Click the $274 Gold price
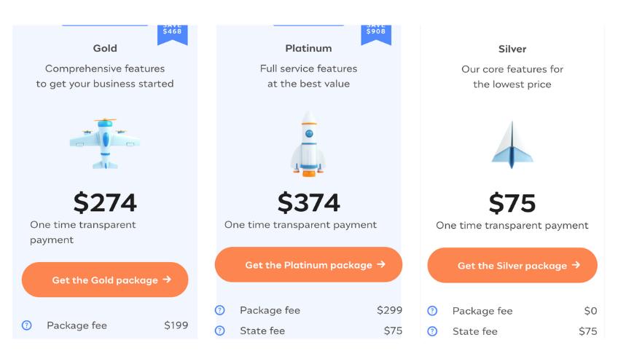The width and height of the screenshot is (618, 364). click(105, 202)
